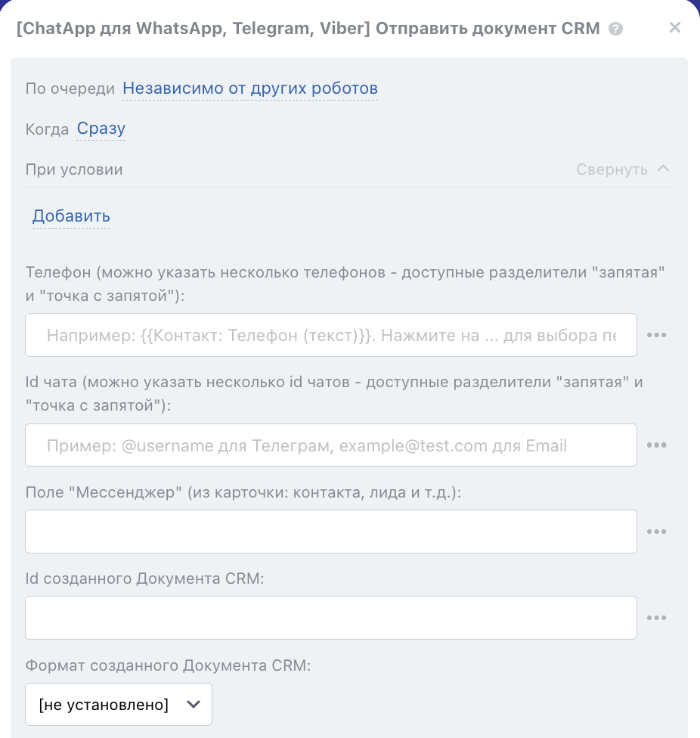This screenshot has width=700, height=738.
Task: Click the Когда label
Action: point(47,129)
